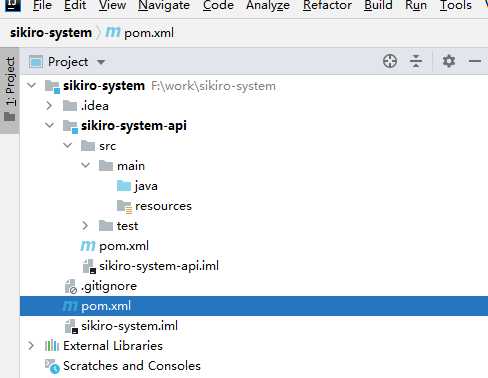This screenshot has width=488, height=378.
Task: Select Scratches and Consoles item
Action: pos(132,366)
